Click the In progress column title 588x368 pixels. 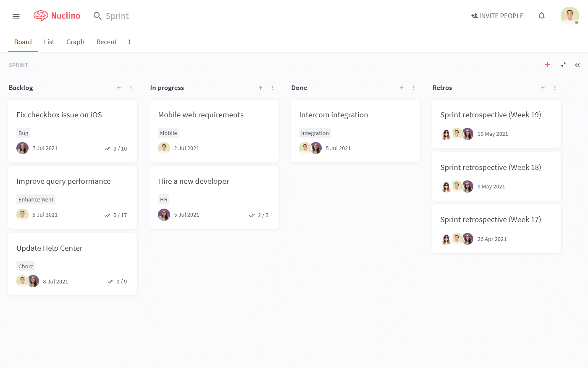pos(167,88)
